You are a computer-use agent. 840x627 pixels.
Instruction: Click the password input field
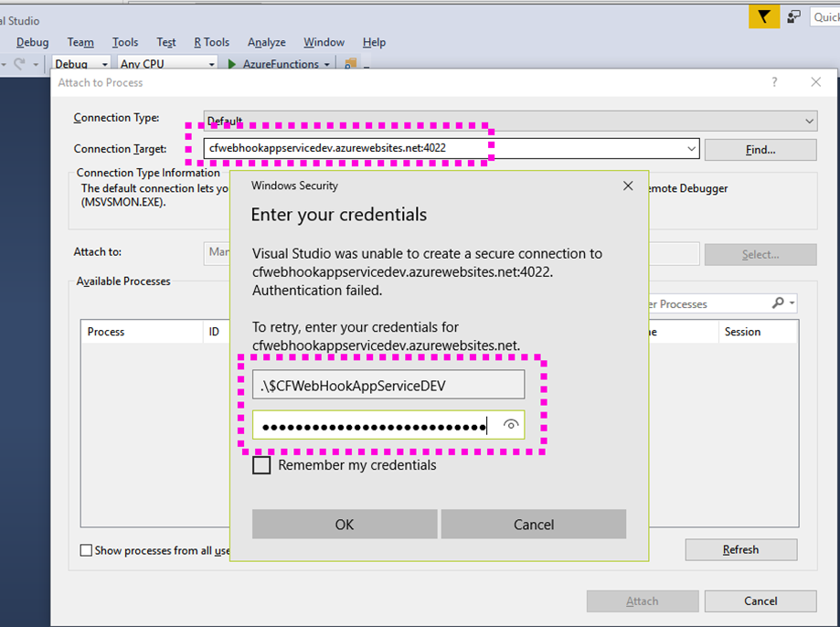click(x=388, y=425)
